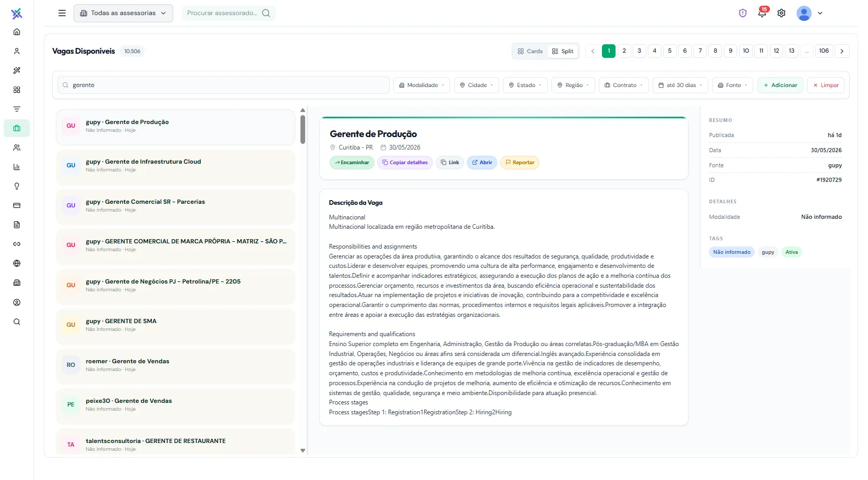Select roemer Gerente de Vendas job card

175,367
